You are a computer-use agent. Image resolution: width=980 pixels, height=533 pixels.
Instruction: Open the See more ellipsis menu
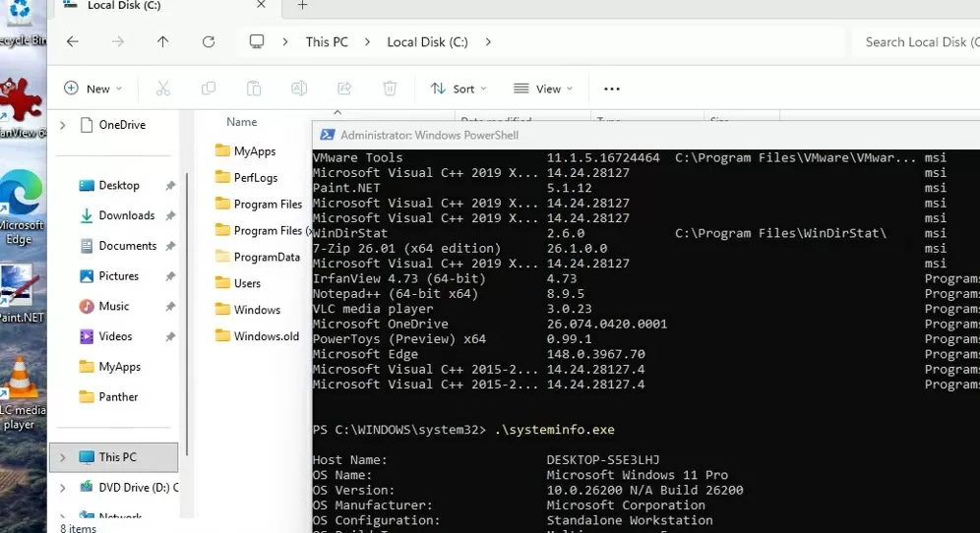tap(612, 89)
